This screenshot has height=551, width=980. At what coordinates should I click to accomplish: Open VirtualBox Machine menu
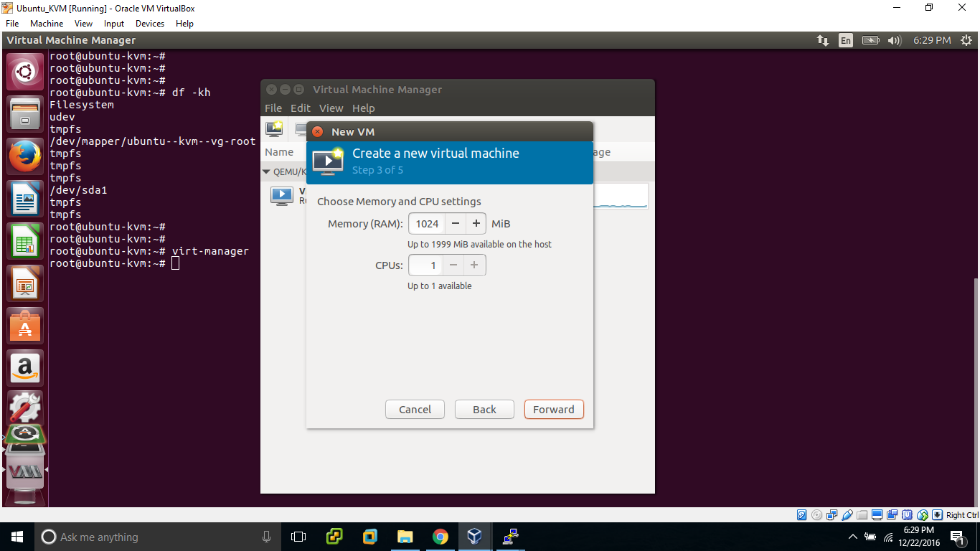coord(47,24)
